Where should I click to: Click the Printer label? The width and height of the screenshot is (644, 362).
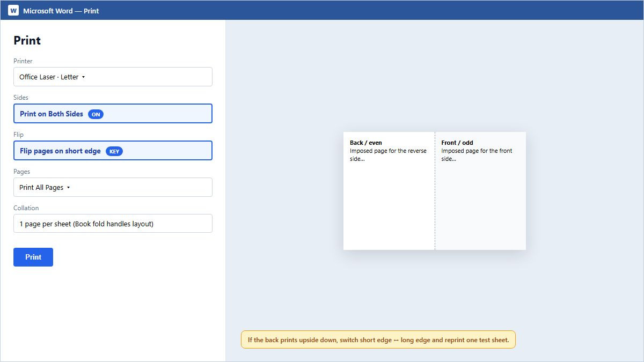(x=23, y=61)
